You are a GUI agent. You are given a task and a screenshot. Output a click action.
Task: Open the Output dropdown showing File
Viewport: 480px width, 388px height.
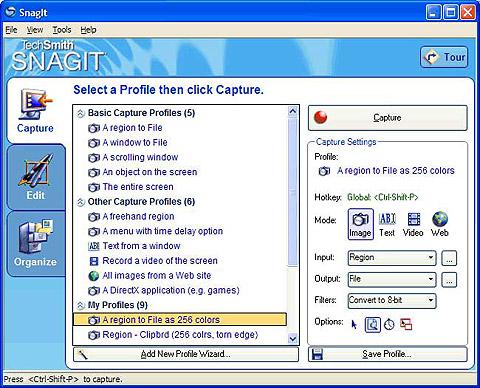click(x=392, y=279)
